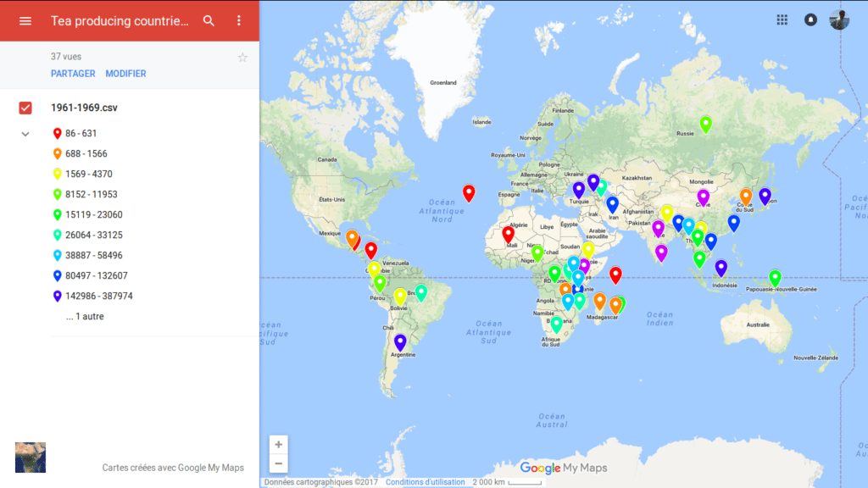
Task: Open the three-dot options menu
Action: point(238,21)
